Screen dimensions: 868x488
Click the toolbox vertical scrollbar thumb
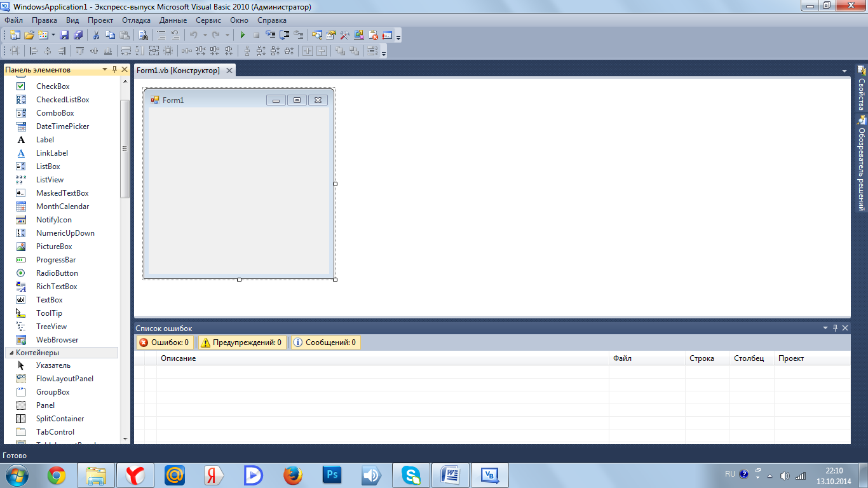tap(125, 149)
